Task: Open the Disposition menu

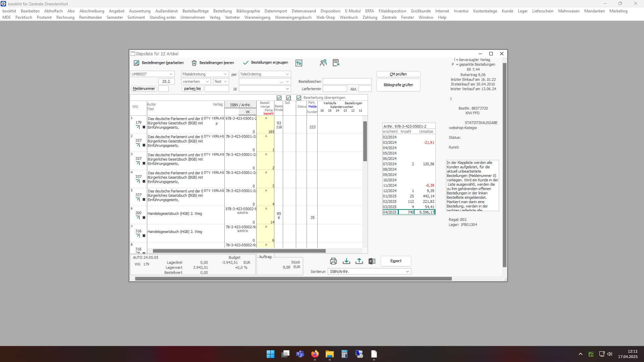Action: tap(330, 11)
